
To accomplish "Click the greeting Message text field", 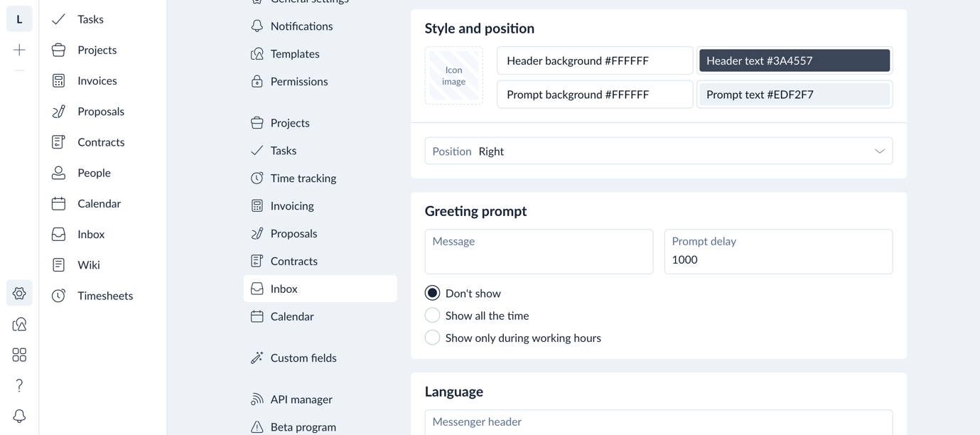I will tap(539, 252).
